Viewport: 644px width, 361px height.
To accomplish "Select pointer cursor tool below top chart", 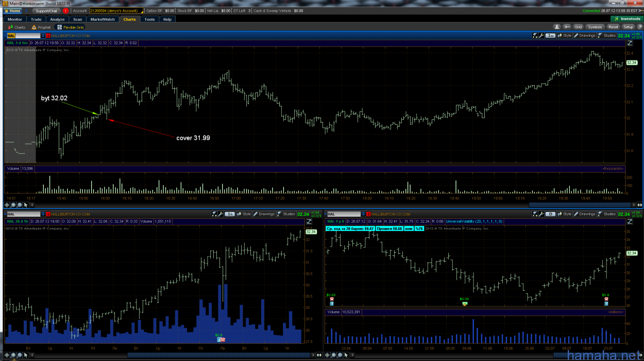I will pos(25,205).
